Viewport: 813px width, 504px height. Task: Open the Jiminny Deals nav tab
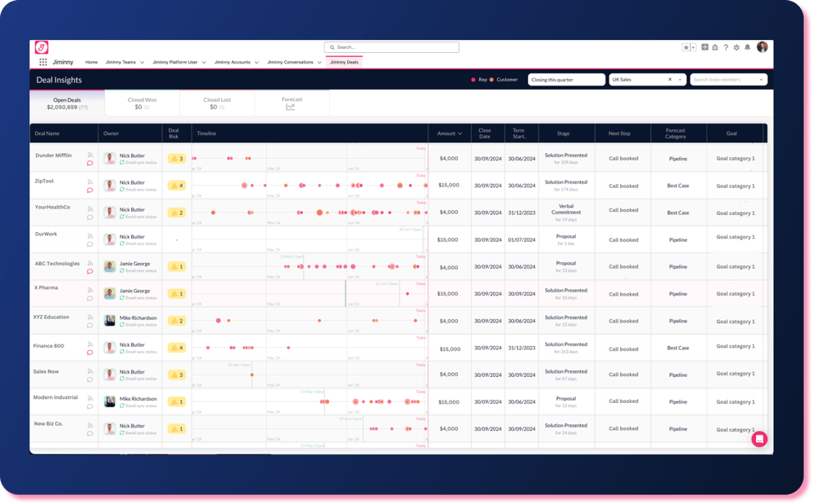pos(345,62)
